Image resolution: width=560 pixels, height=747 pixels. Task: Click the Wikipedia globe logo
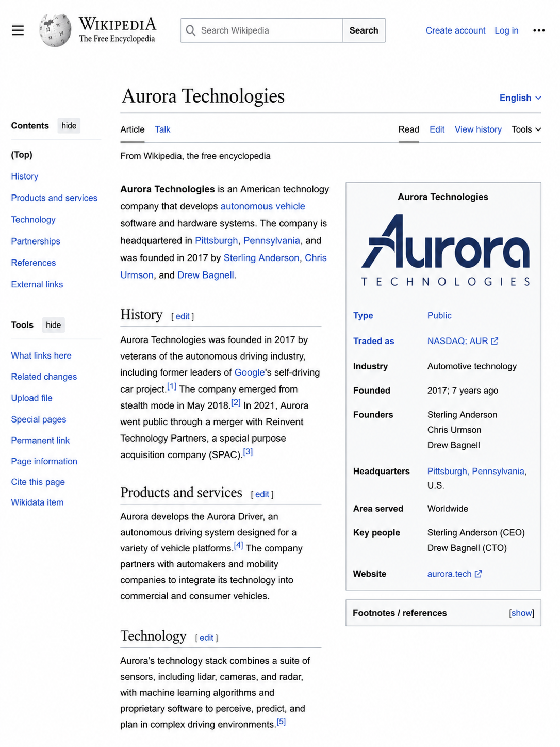pos(55,30)
